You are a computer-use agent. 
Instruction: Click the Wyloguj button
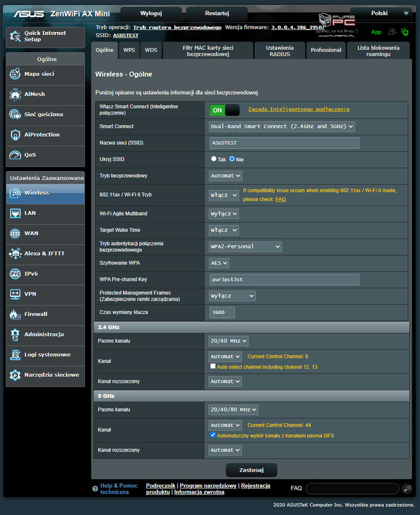[x=151, y=13]
